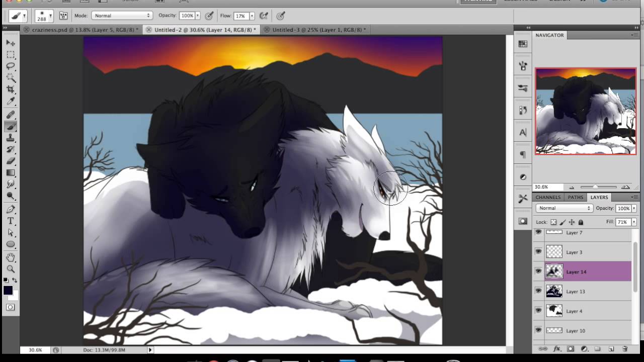Screen dimensions: 644x362
Task: Select the Clone Stamp tool
Action: [x=11, y=138]
